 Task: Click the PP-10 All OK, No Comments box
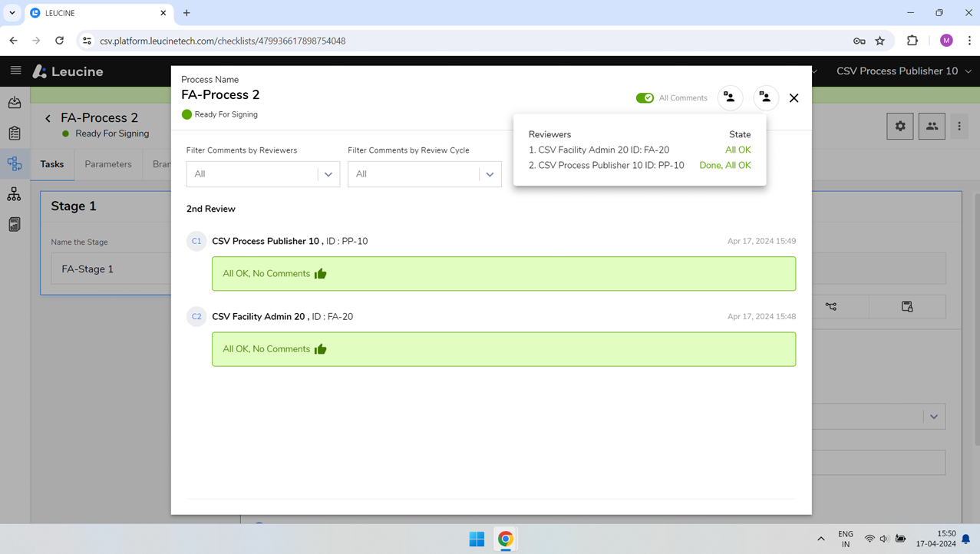click(503, 274)
